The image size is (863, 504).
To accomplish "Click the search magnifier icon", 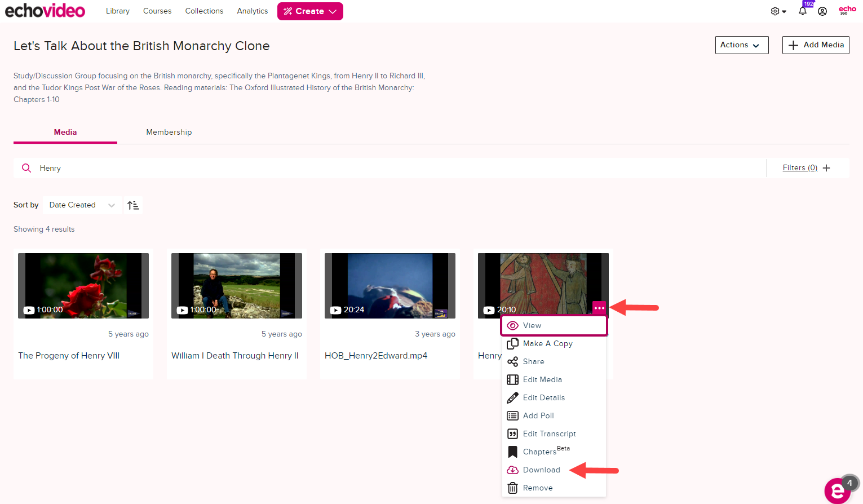I will pos(26,168).
